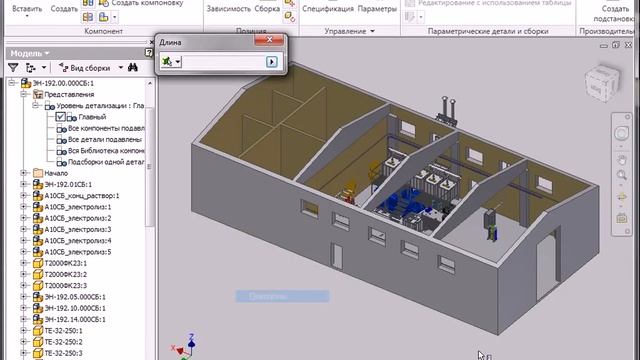Click the ViewCube in the viewport
640x360 pixels.
(602, 83)
